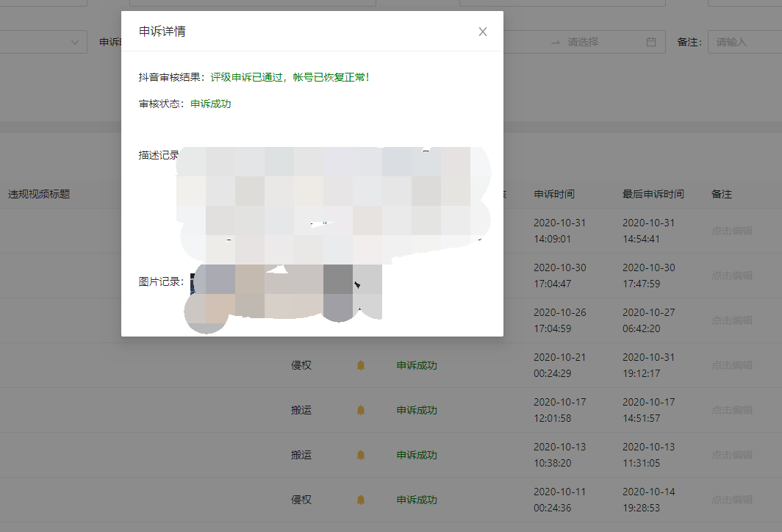This screenshot has height=532, width=782.
Task: Click 点击编辑 for 2020-10-21 00:24:29 row
Action: coord(731,365)
